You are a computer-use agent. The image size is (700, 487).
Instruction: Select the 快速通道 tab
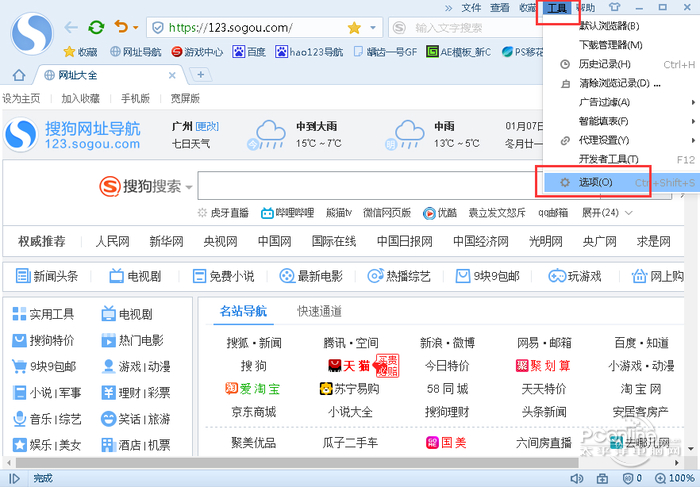pos(320,311)
